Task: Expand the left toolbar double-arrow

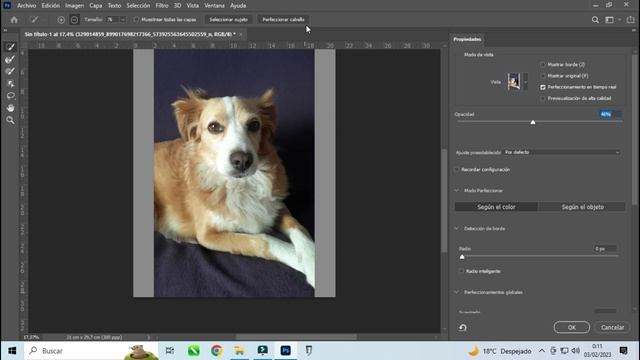Action: point(5,30)
